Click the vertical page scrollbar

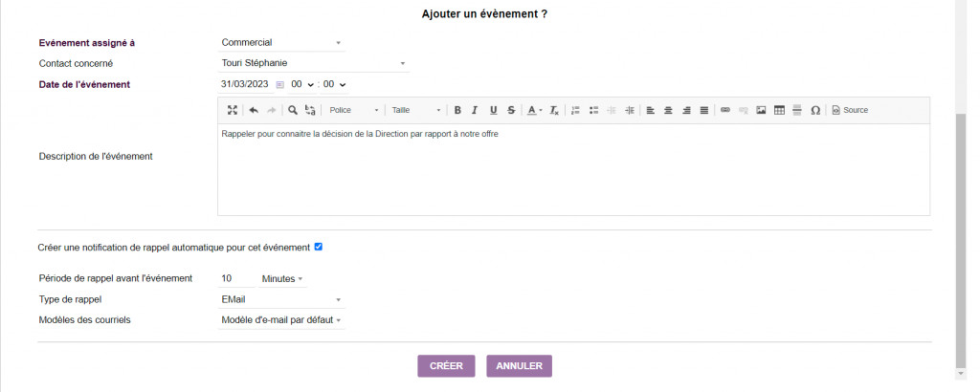[x=961, y=241]
